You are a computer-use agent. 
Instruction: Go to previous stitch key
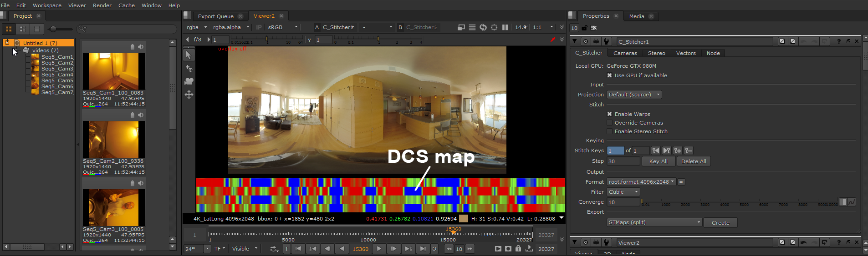point(655,151)
